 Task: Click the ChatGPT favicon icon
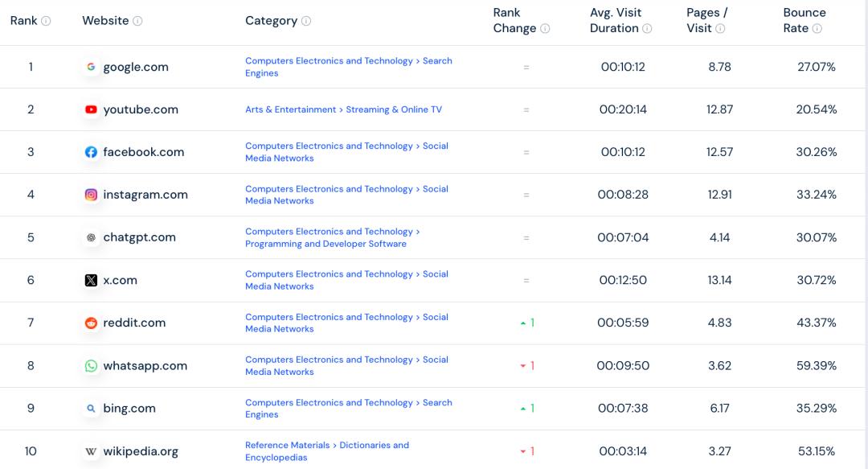tap(92, 237)
